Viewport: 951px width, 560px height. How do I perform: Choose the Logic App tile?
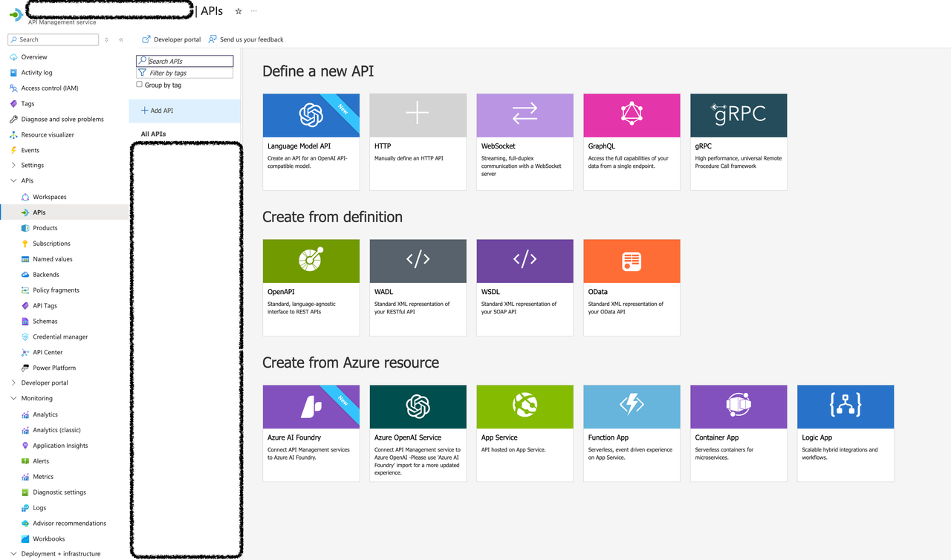[845, 433]
